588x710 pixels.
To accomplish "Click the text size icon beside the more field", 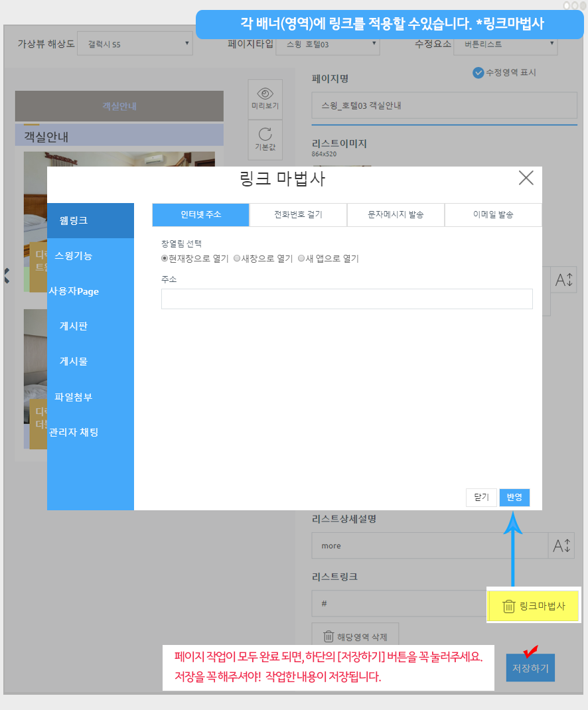I will tap(561, 545).
